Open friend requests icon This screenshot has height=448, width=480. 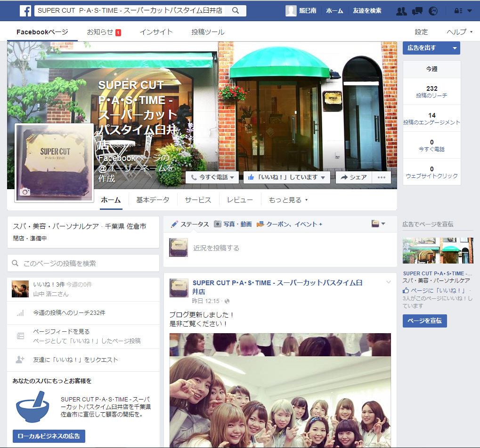(x=401, y=11)
